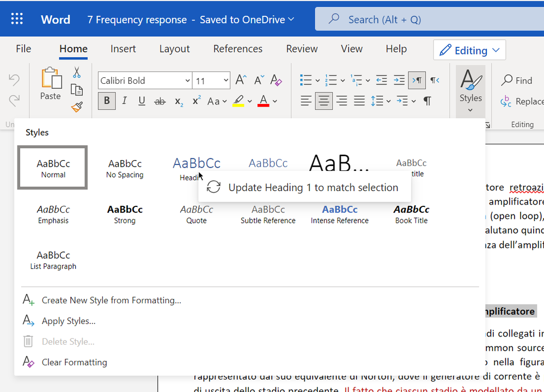The height and width of the screenshot is (392, 544).
Task: Apply the Quote style
Action: [x=197, y=213]
